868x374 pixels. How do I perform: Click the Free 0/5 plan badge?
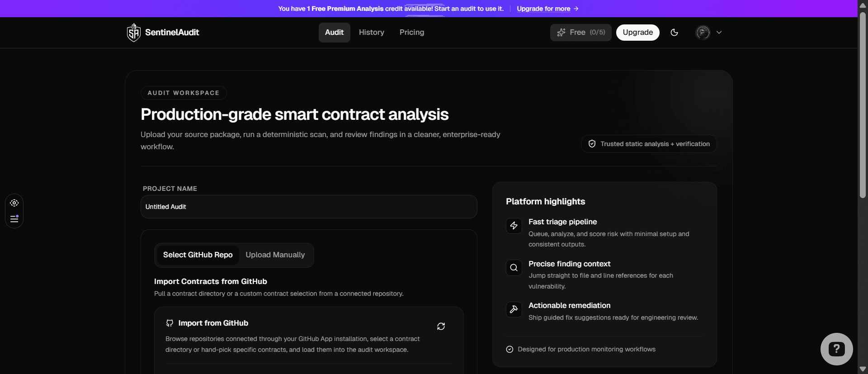coord(580,32)
